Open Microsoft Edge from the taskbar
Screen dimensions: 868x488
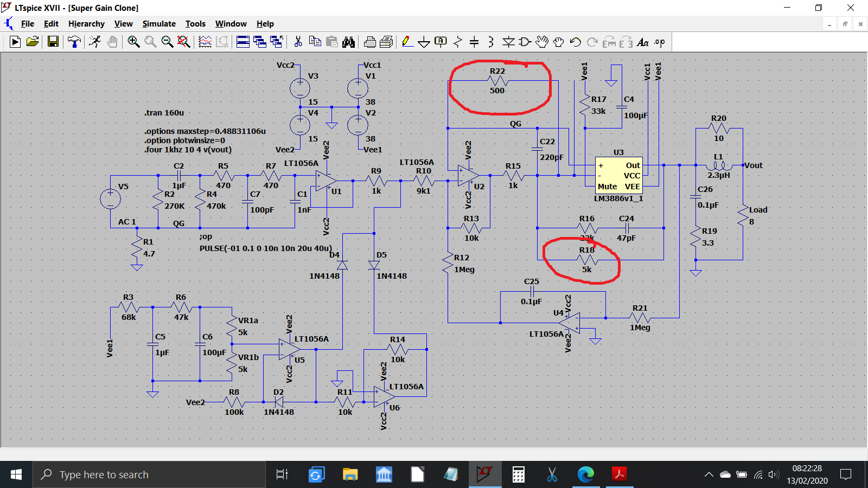(585, 474)
